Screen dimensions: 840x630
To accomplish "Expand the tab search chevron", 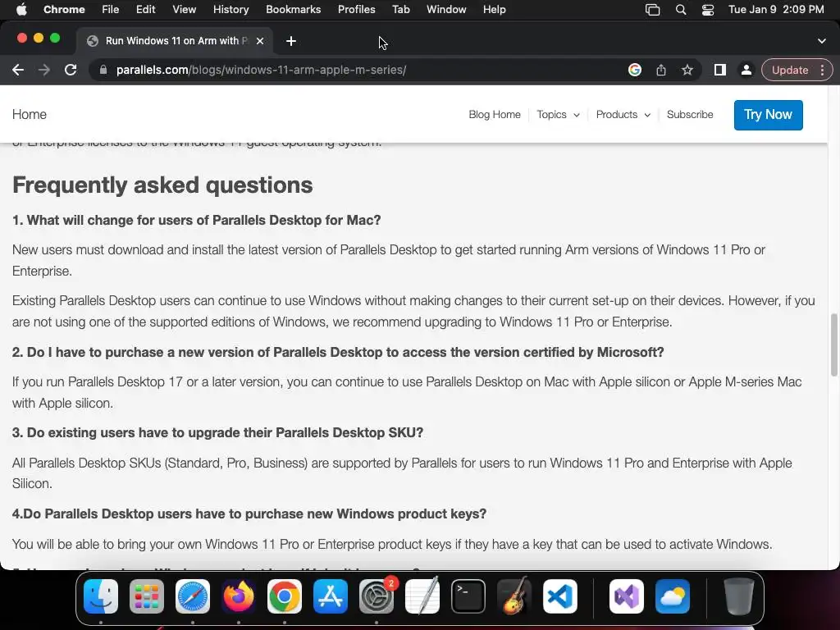I will coord(822,41).
